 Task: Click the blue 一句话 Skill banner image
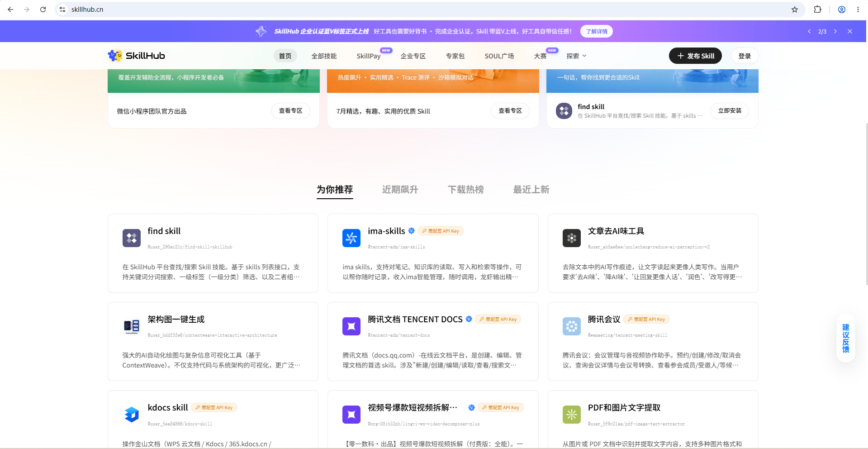click(x=652, y=81)
